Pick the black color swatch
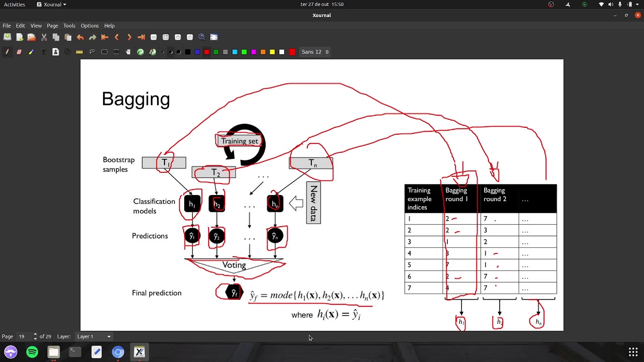Viewport: 644px width, 362px height. pos(188,52)
